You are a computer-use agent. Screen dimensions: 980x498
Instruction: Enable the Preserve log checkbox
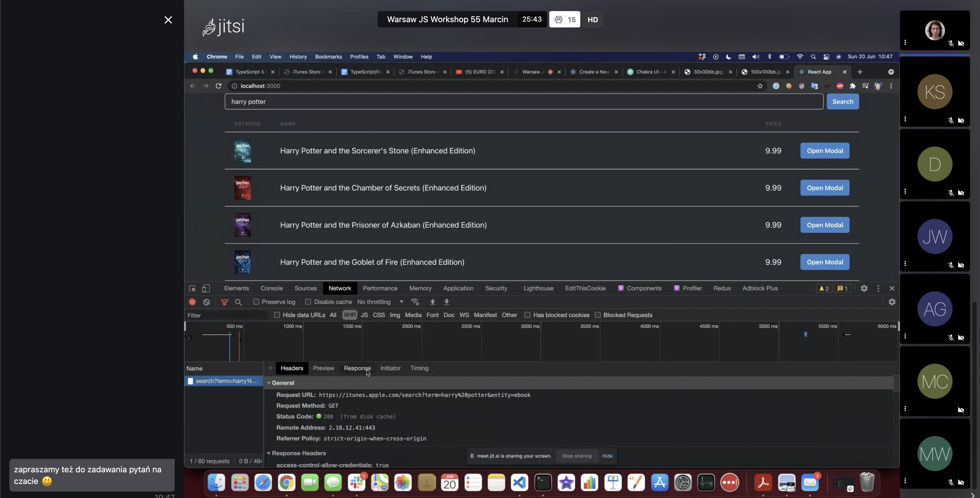pyautogui.click(x=256, y=302)
